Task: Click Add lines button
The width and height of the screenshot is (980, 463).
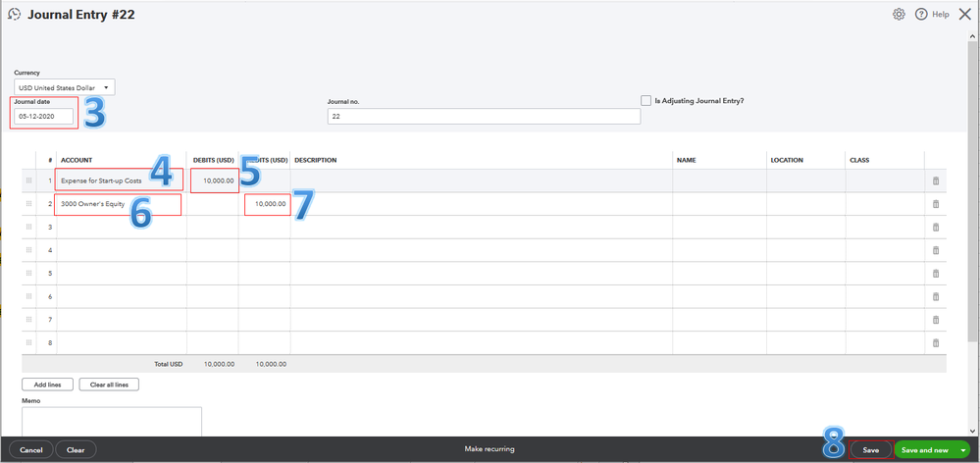Action: [x=47, y=385]
